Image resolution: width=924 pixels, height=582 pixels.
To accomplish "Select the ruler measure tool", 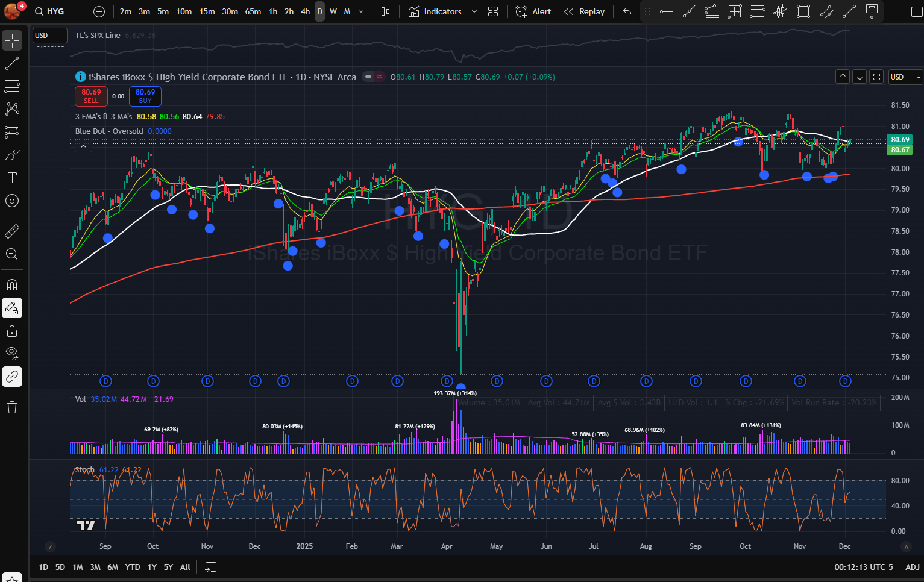I will coord(12,231).
